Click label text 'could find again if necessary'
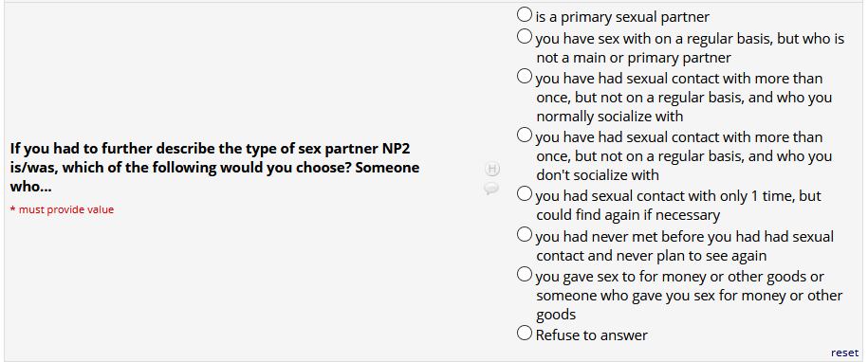The width and height of the screenshot is (868, 362). click(628, 215)
